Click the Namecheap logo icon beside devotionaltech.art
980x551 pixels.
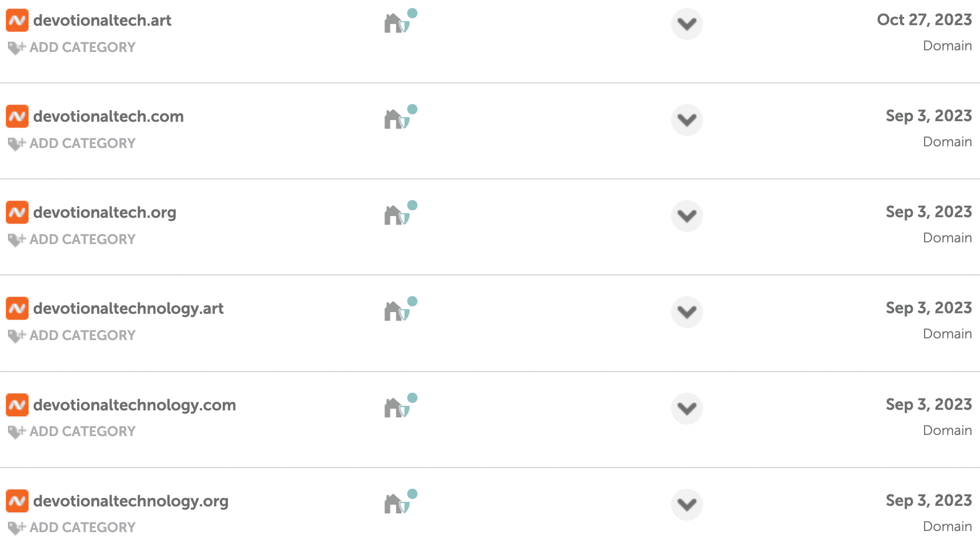(17, 21)
